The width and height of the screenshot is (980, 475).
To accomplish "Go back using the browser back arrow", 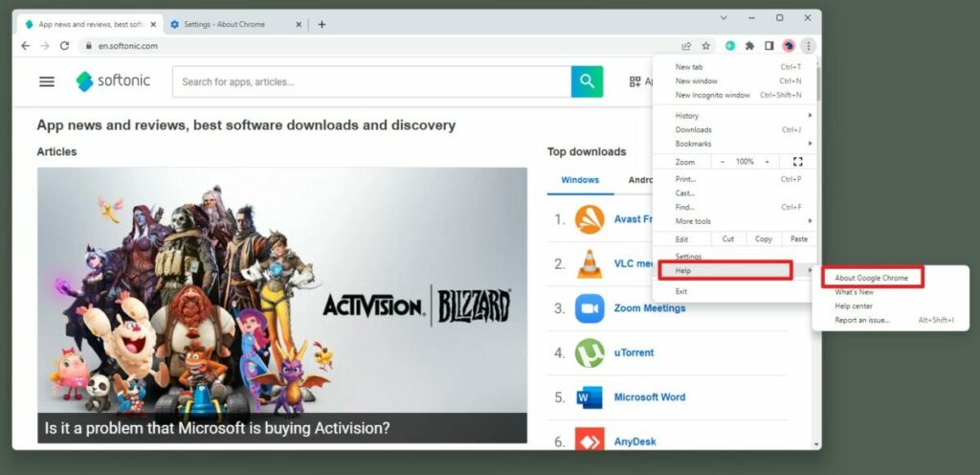I will click(25, 46).
